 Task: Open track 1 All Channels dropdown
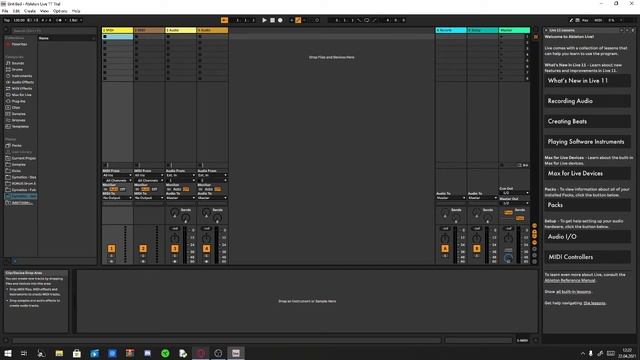point(117,180)
